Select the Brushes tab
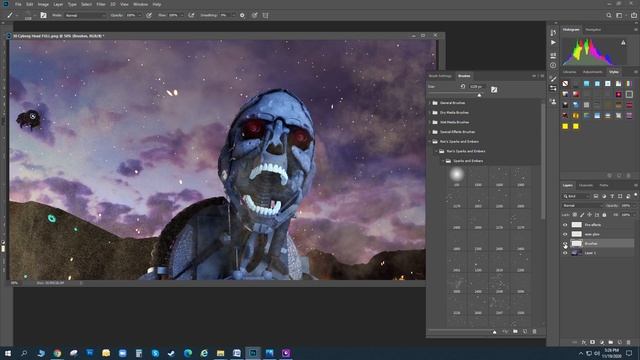This screenshot has width=640, height=360. (x=464, y=76)
